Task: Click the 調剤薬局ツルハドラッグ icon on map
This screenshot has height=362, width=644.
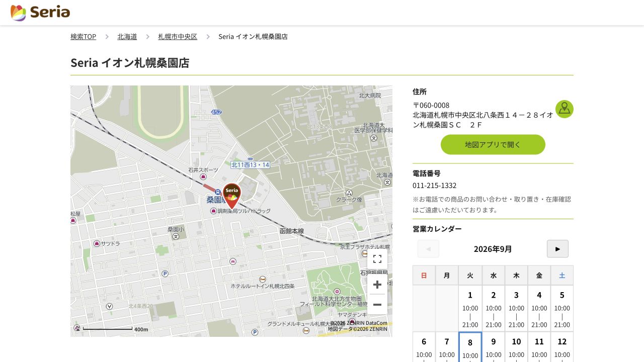Action: tap(213, 211)
